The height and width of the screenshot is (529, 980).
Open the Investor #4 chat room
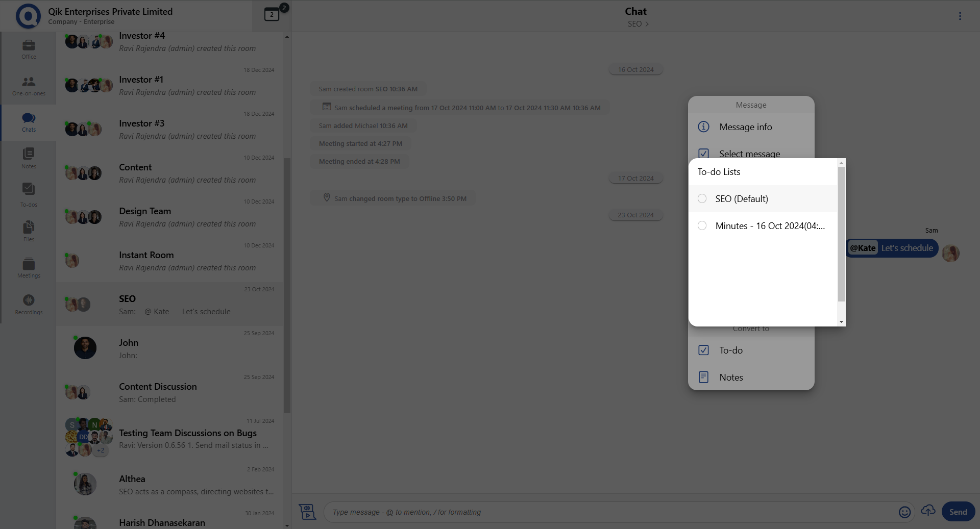169,42
